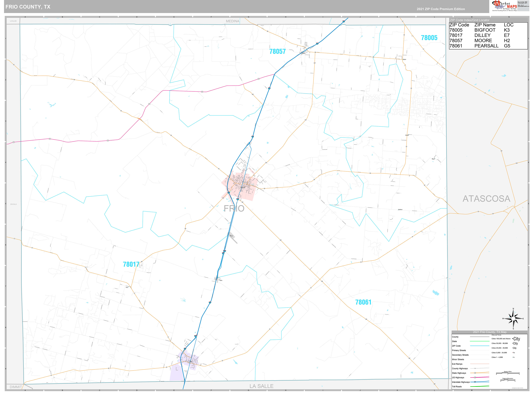Click the State Highways circle marker in legend

[x=475, y=373]
